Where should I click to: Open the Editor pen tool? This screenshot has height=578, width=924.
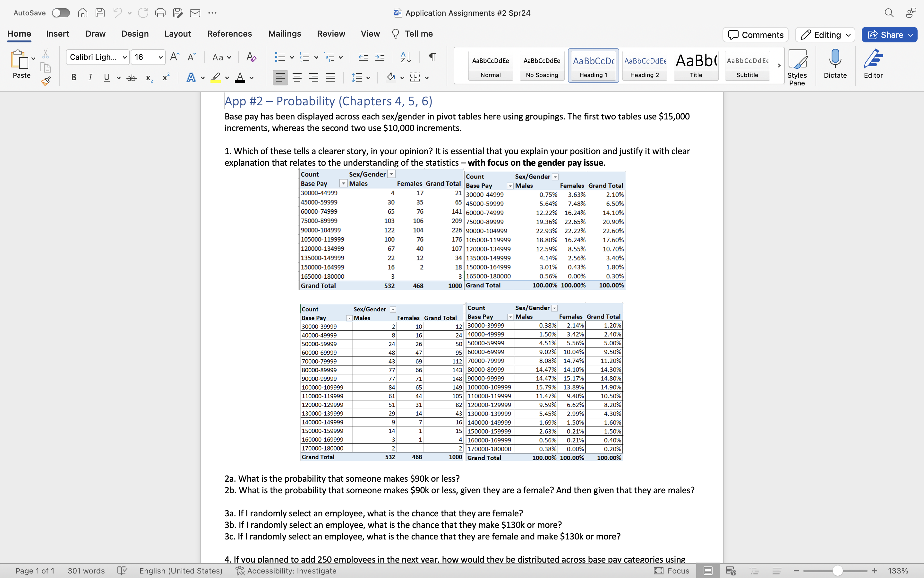click(x=873, y=64)
